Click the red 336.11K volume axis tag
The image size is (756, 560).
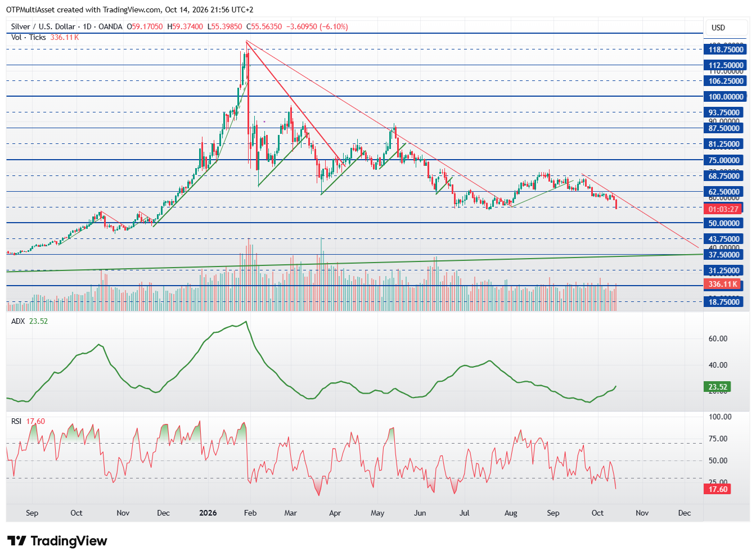(723, 284)
